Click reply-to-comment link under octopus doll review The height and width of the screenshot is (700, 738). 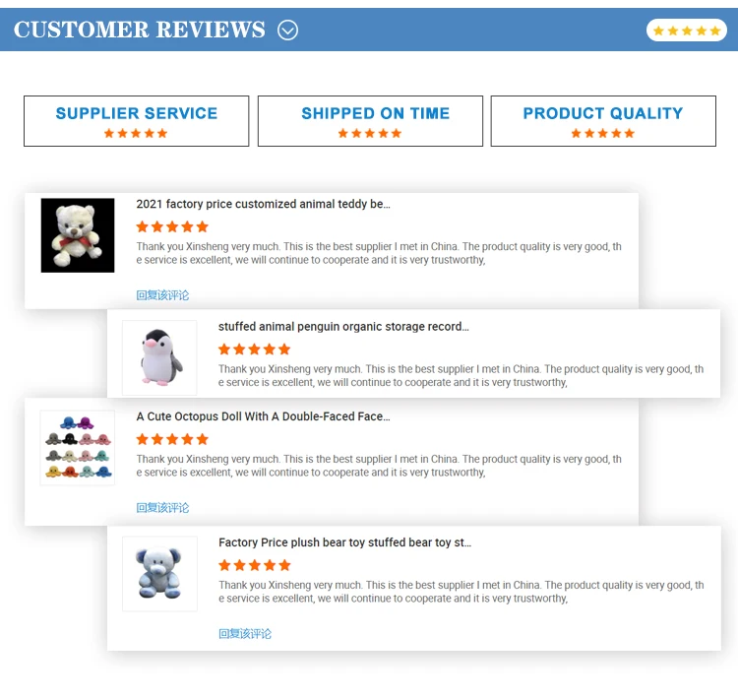[162, 508]
